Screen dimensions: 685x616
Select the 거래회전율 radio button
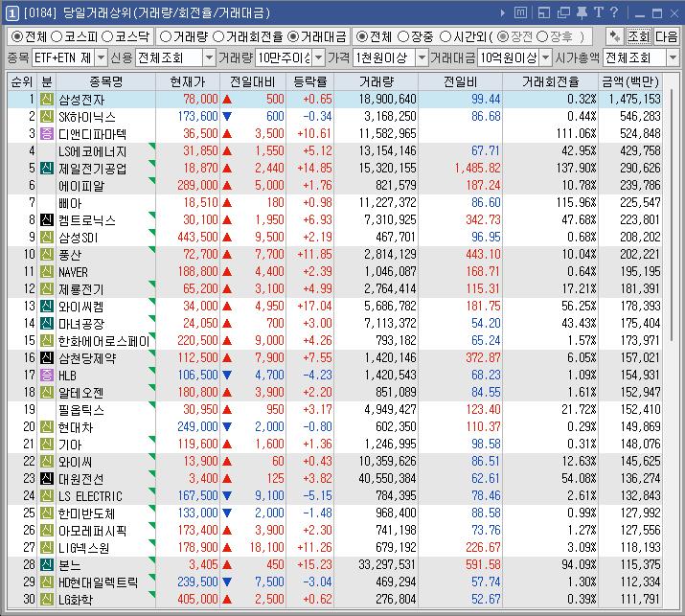[218, 36]
